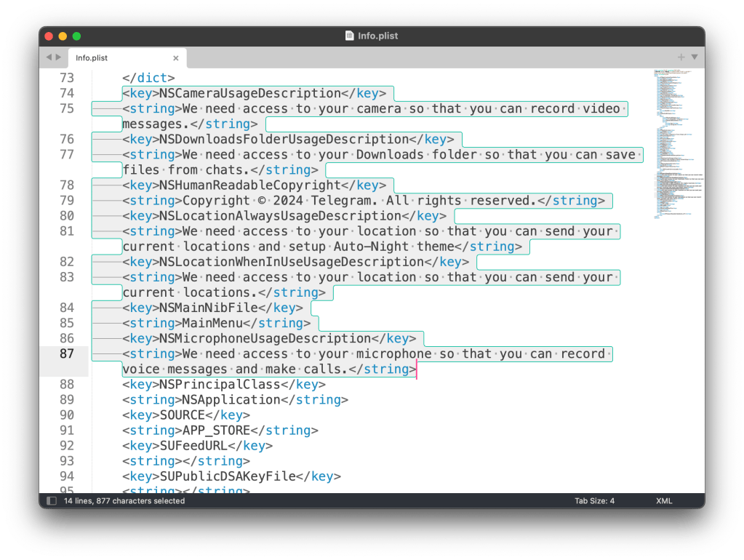Click the green zoom window button
Viewport: 744px width, 560px height.
coord(77,36)
